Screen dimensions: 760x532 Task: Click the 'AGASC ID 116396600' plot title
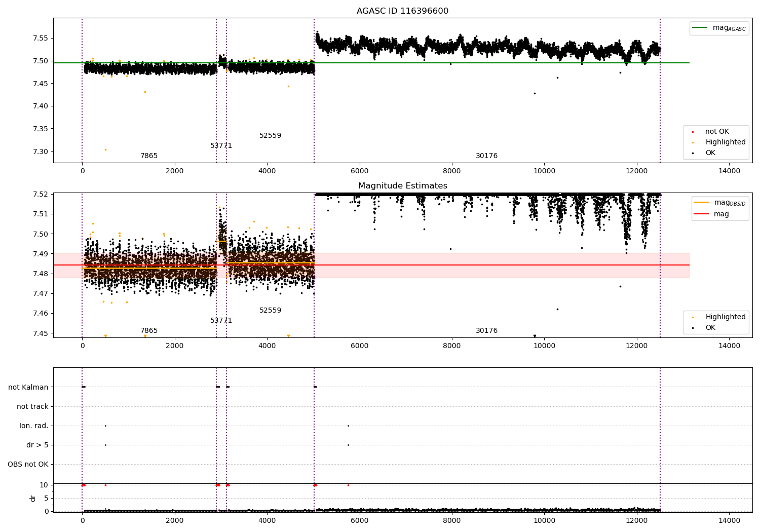402,11
